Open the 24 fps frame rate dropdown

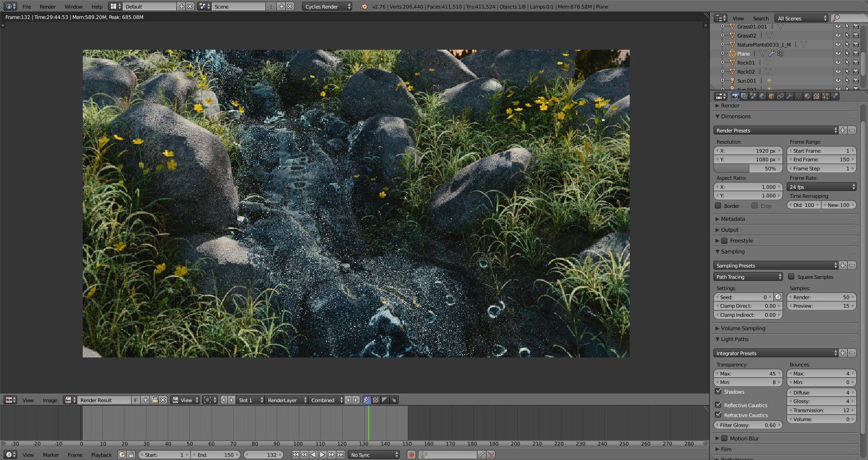point(822,187)
